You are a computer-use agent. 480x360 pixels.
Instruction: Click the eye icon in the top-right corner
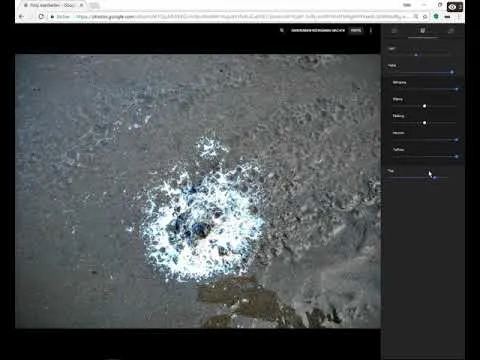click(x=453, y=7)
